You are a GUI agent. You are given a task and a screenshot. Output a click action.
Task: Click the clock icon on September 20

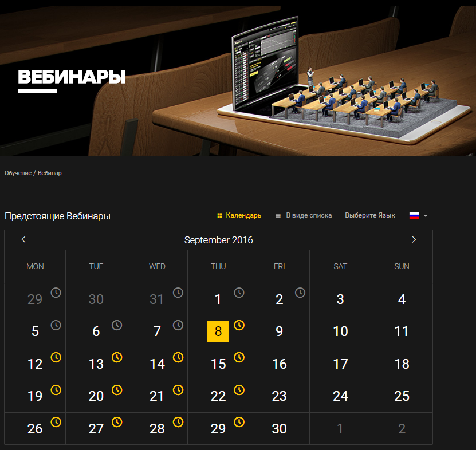tap(117, 390)
